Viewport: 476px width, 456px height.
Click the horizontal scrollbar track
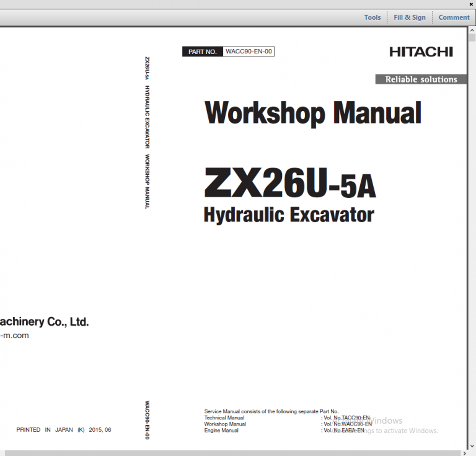coord(233,453)
